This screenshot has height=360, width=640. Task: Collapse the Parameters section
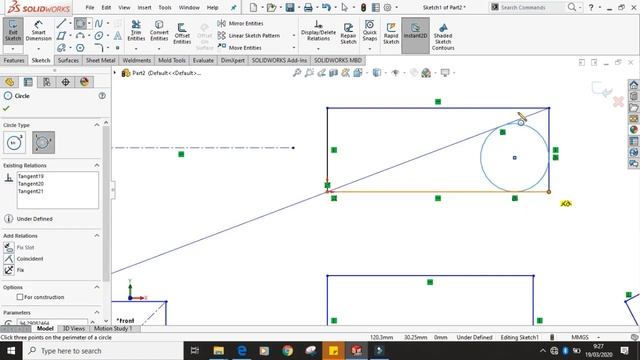coord(97,312)
